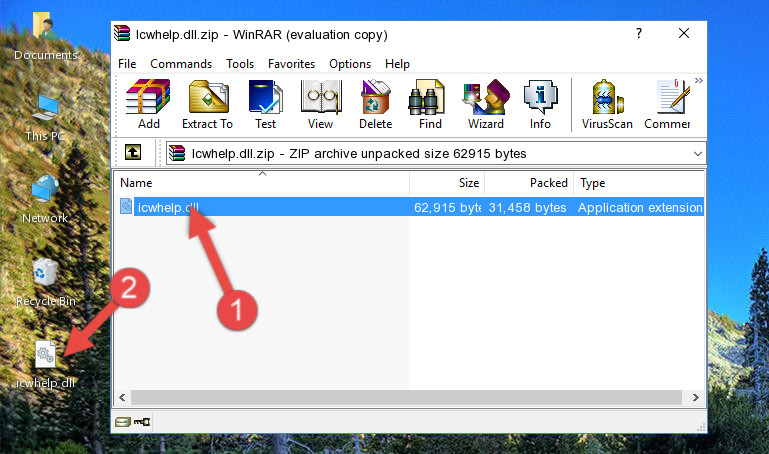Expand hidden toolbar items chevron
The height and width of the screenshot is (454, 769).
(699, 81)
